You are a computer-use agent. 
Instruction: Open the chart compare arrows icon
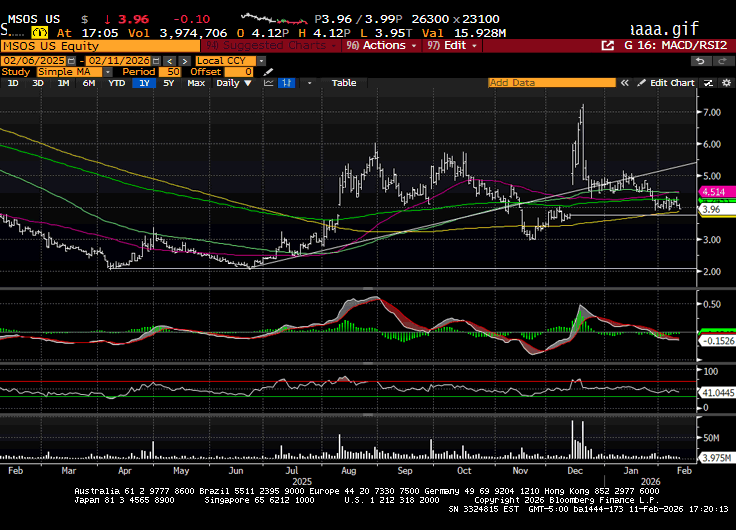708,83
